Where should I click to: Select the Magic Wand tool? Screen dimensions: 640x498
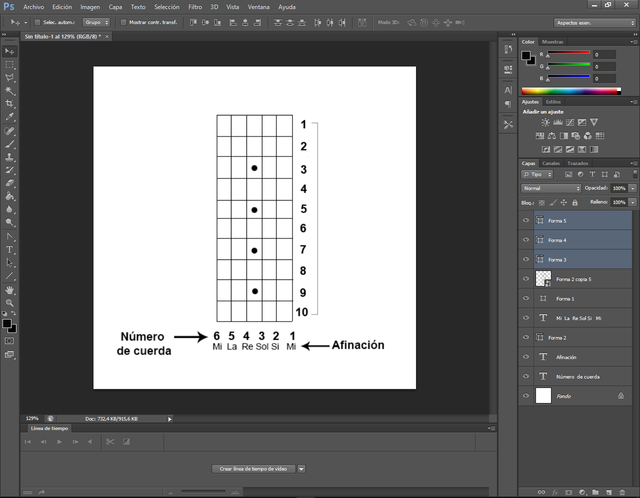(x=9, y=91)
